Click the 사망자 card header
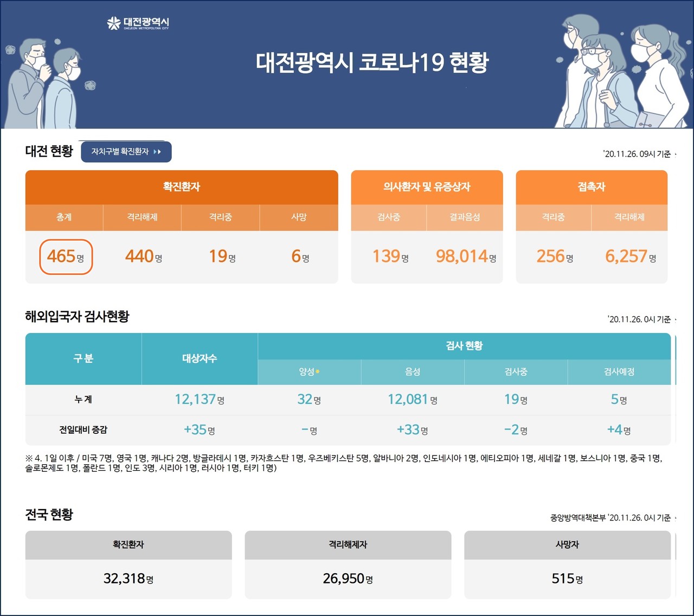The width and height of the screenshot is (694, 616). (x=567, y=545)
